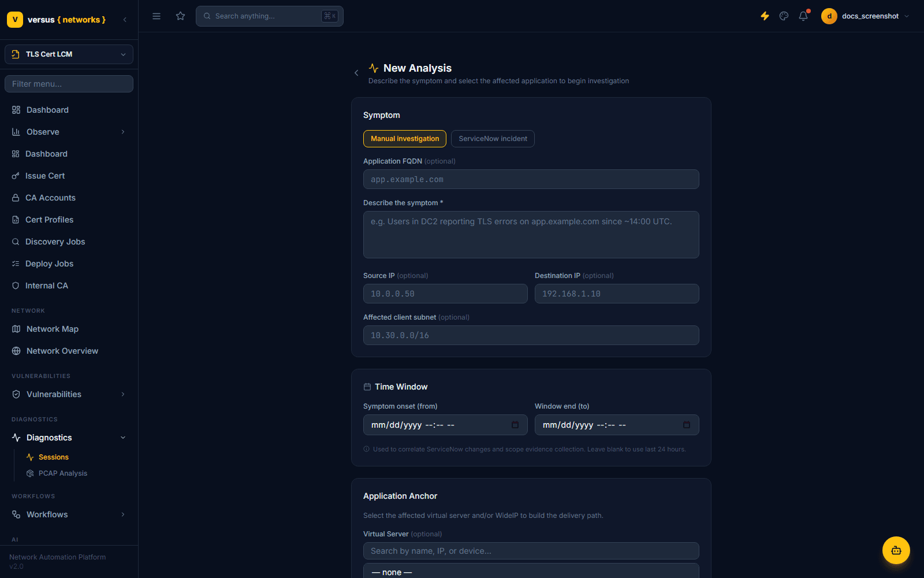This screenshot has width=924, height=578.
Task: Expand the Workflows submenu chevron
Action: point(123,514)
